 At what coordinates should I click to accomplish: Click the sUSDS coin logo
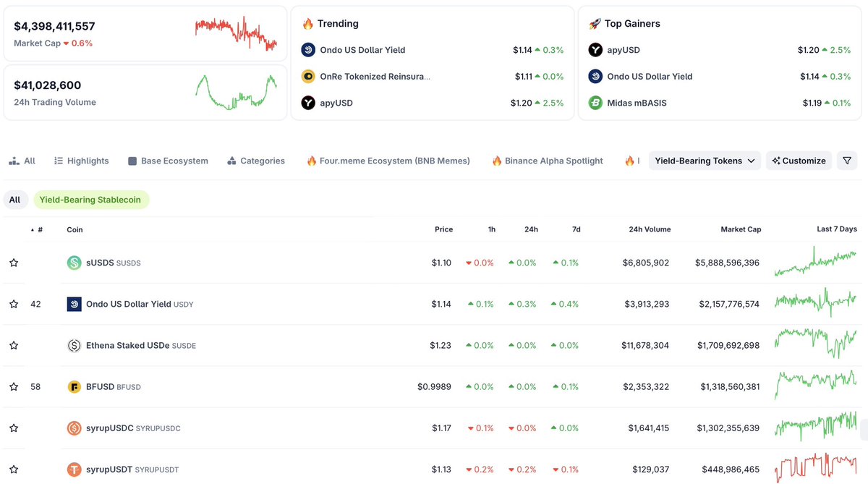tap(74, 263)
